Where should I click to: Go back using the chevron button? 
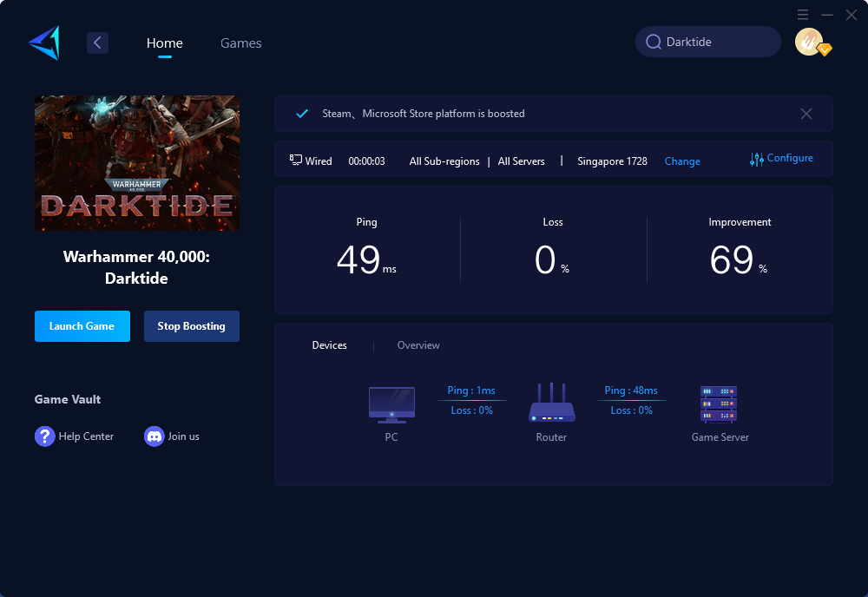tap(97, 43)
